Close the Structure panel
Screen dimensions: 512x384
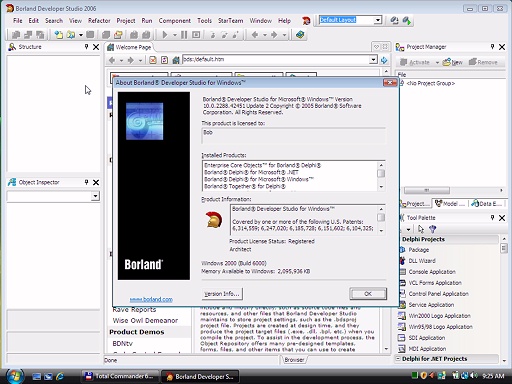coord(96,47)
